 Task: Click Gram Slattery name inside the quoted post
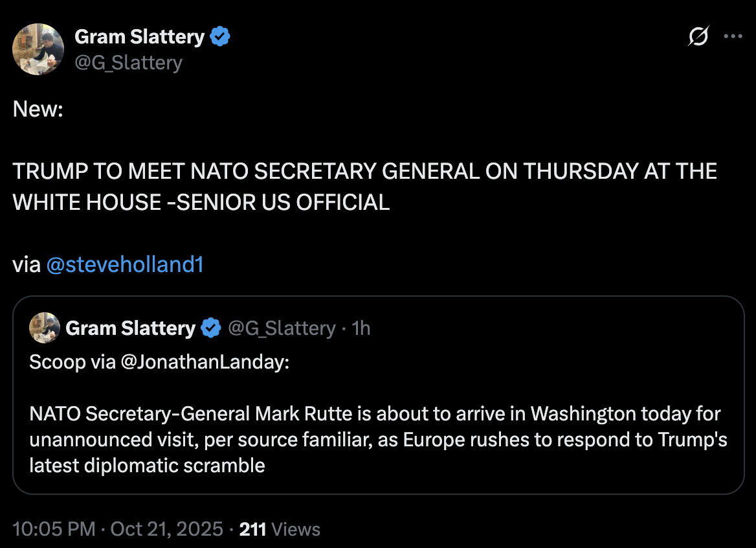(x=130, y=328)
